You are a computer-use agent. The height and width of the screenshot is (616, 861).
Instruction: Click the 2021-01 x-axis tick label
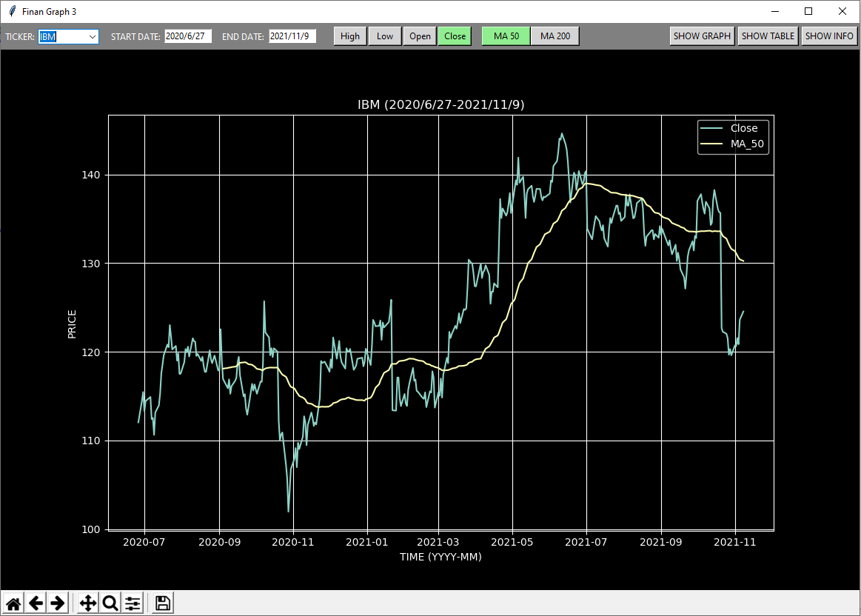pyautogui.click(x=366, y=542)
